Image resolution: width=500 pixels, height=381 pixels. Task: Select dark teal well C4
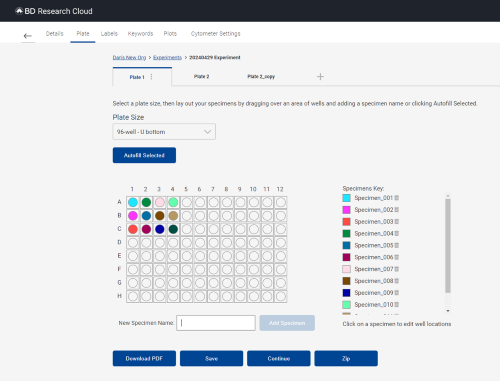click(173, 229)
